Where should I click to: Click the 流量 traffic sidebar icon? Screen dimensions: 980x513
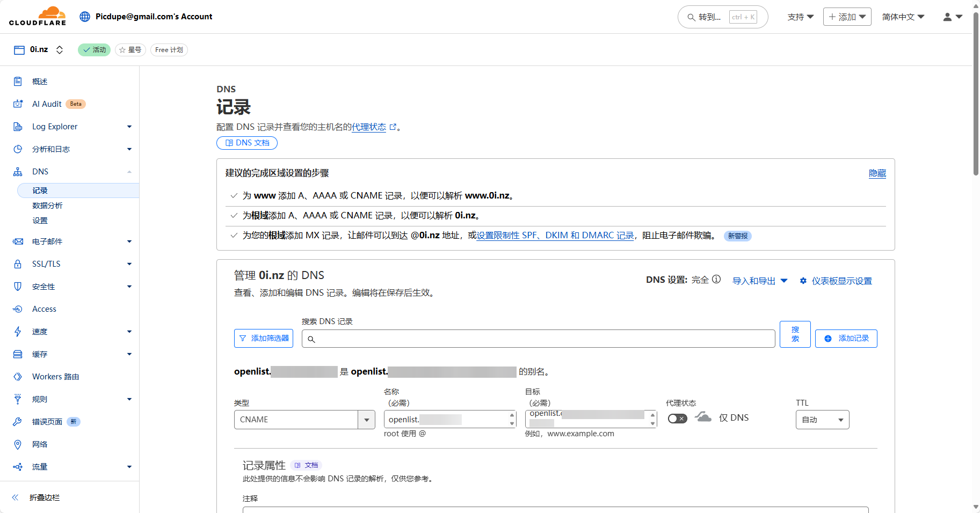18,467
